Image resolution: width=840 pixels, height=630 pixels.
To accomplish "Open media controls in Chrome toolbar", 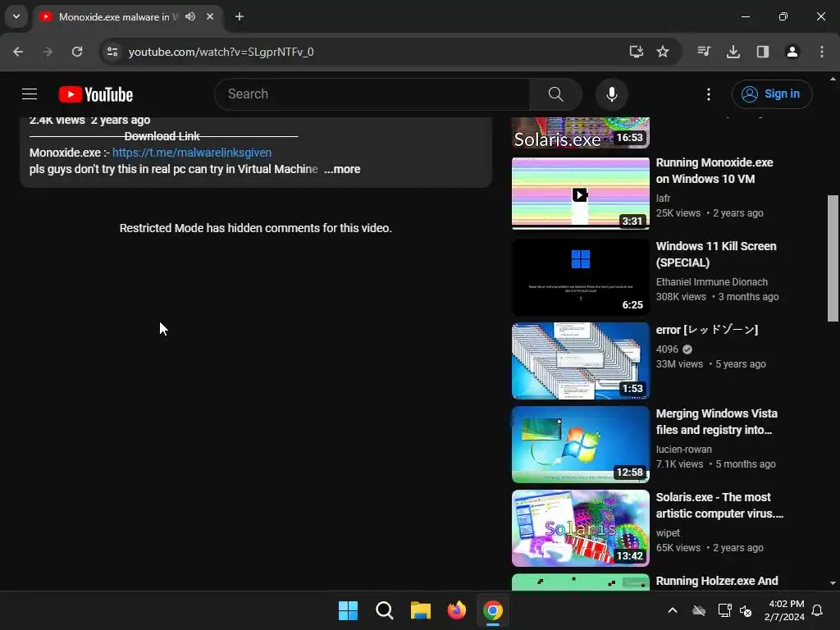I will pyautogui.click(x=704, y=52).
